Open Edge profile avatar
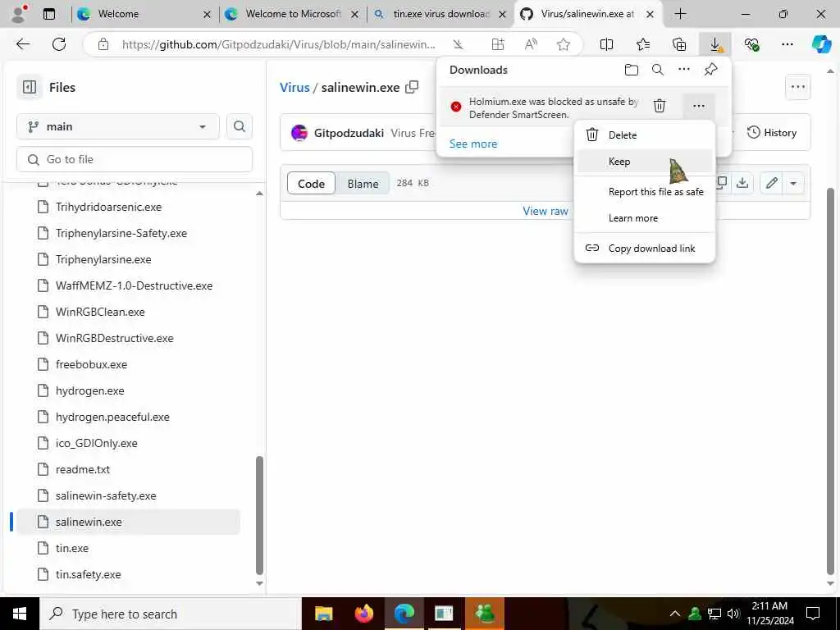Screen dimensions: 840x630 [20, 14]
